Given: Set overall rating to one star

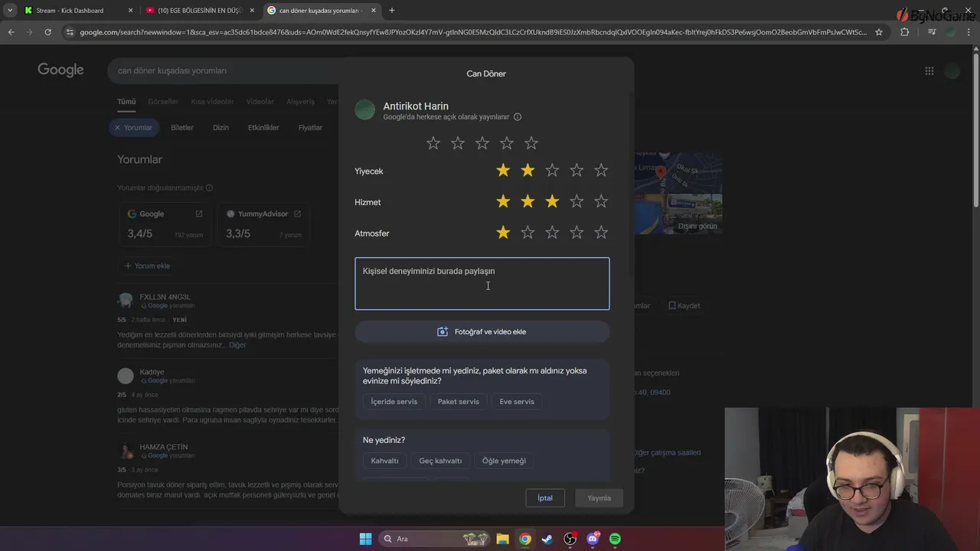Looking at the screenshot, I should click(433, 143).
